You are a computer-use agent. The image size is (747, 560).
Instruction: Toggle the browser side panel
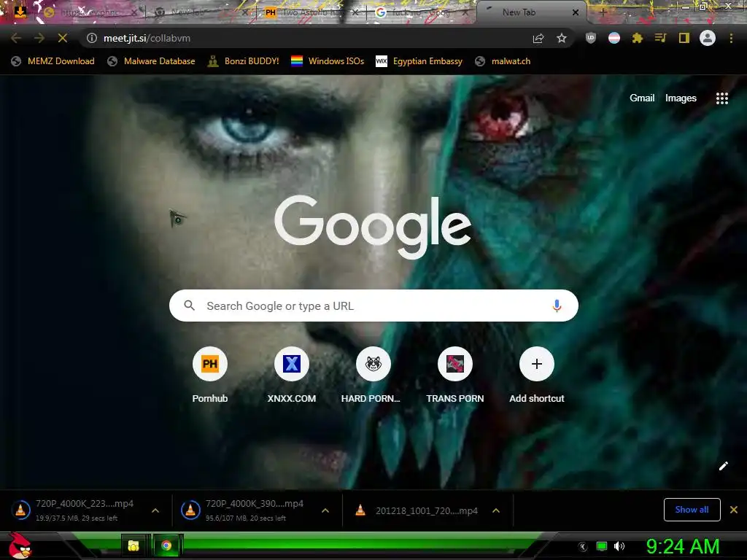[684, 38]
